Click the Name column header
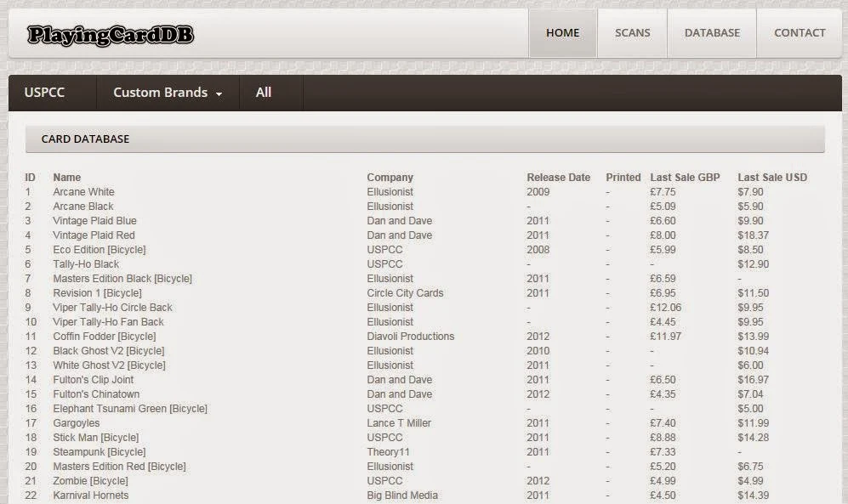This screenshot has width=848, height=504. point(67,177)
